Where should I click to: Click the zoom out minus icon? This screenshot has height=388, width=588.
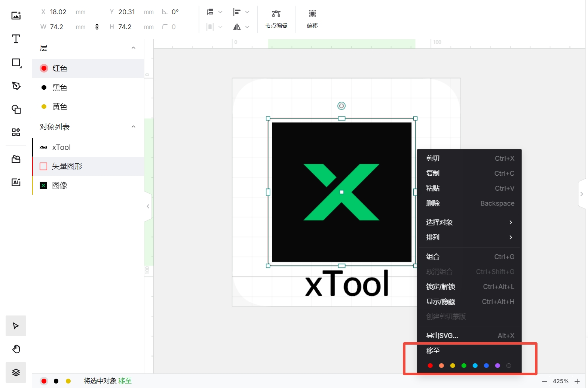(545, 381)
